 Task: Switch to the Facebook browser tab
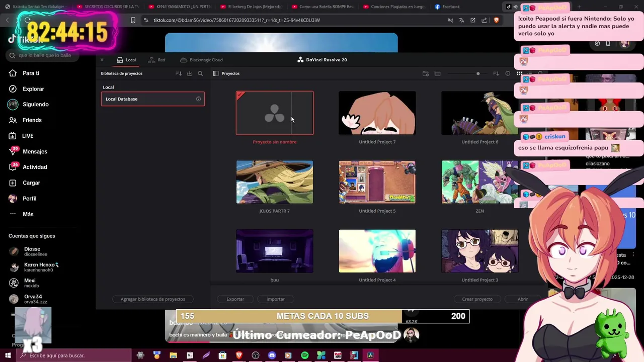coord(447,7)
